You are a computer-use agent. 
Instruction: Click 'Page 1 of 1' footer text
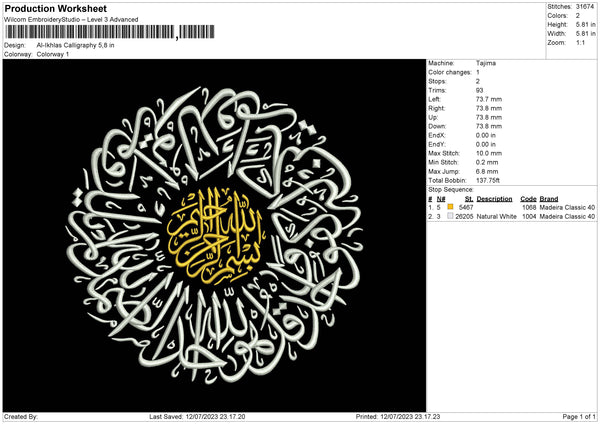tap(579, 417)
